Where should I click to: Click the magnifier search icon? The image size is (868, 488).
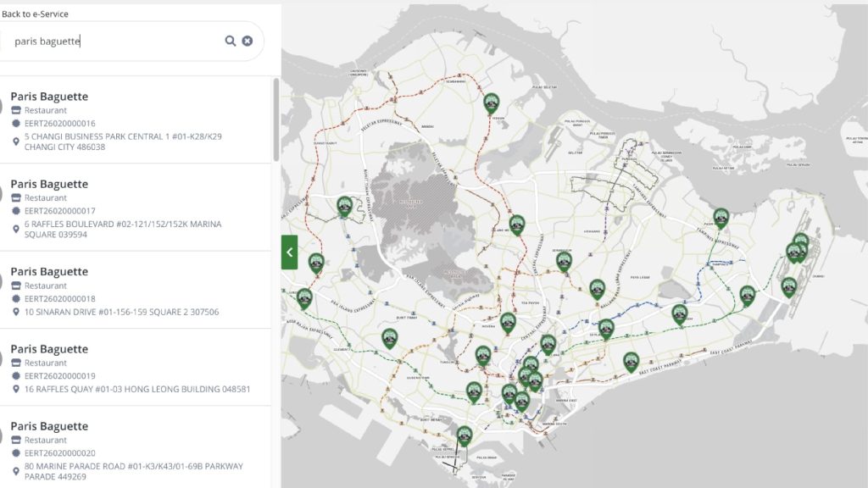pos(230,41)
